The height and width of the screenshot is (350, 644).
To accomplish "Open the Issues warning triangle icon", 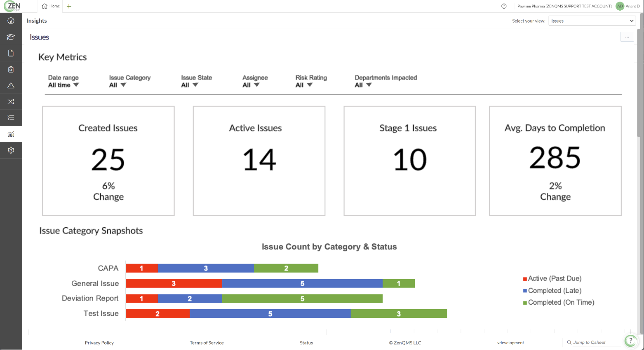I will click(x=11, y=85).
